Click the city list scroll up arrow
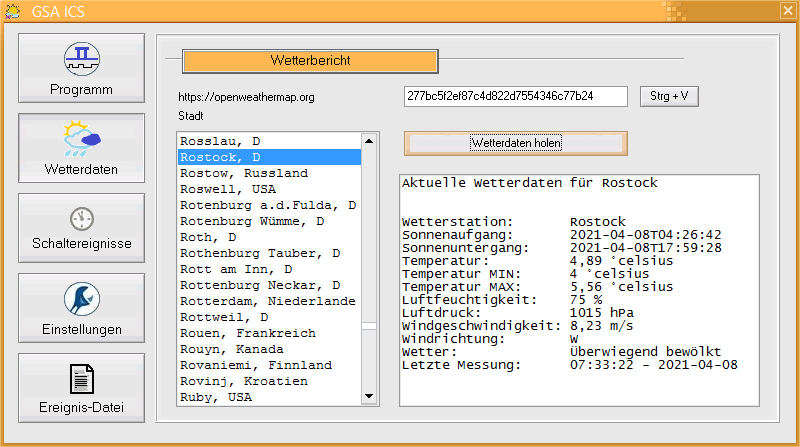The width and height of the screenshot is (800, 447). (369, 141)
